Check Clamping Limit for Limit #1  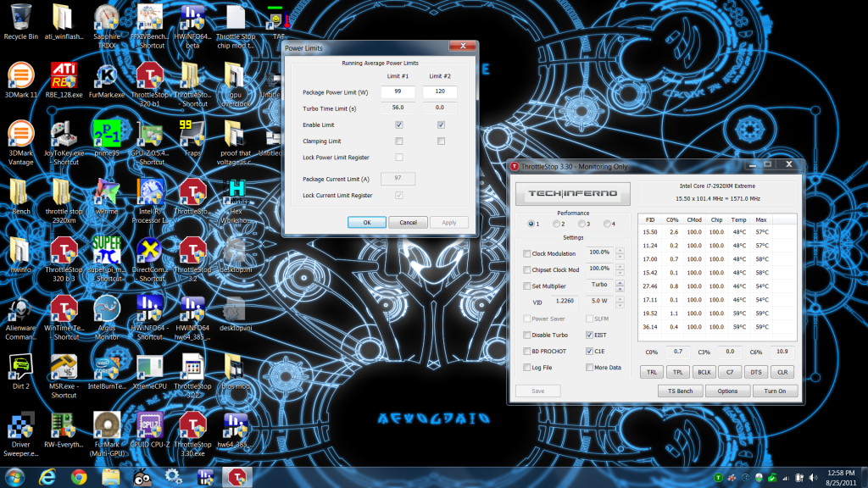[x=398, y=141]
